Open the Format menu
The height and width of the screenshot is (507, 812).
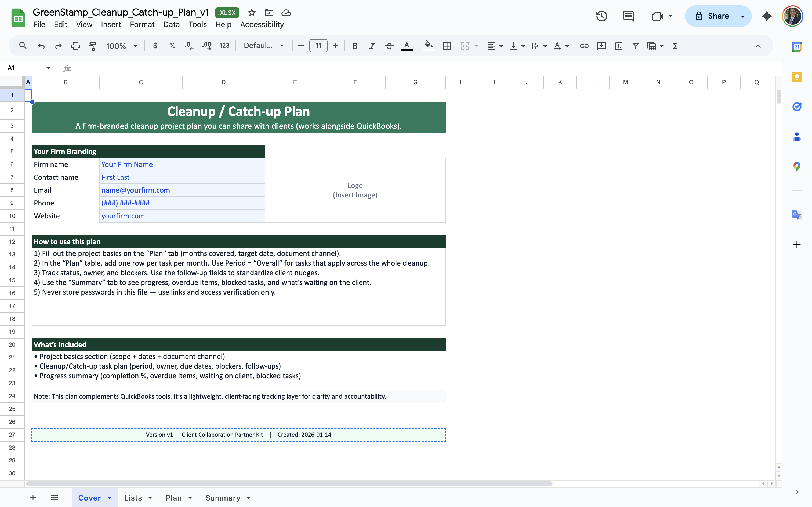click(x=142, y=24)
